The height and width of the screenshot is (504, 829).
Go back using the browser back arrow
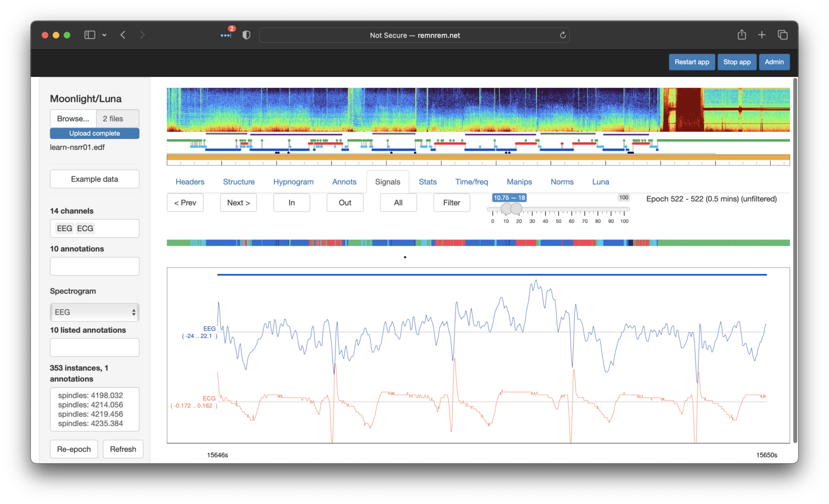[123, 35]
